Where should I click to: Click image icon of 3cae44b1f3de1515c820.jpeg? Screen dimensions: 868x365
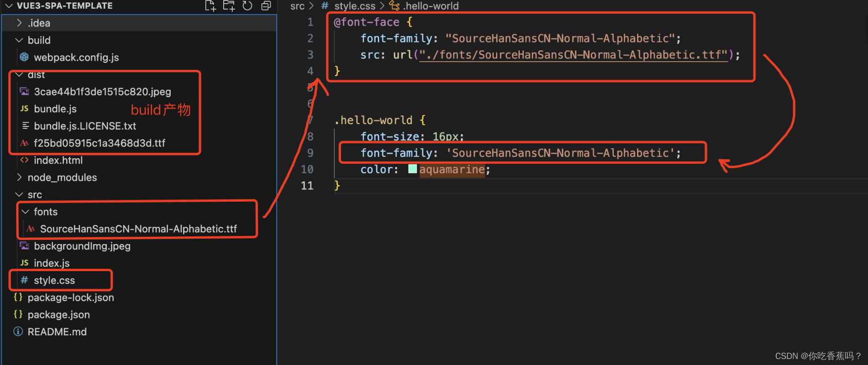coord(24,91)
